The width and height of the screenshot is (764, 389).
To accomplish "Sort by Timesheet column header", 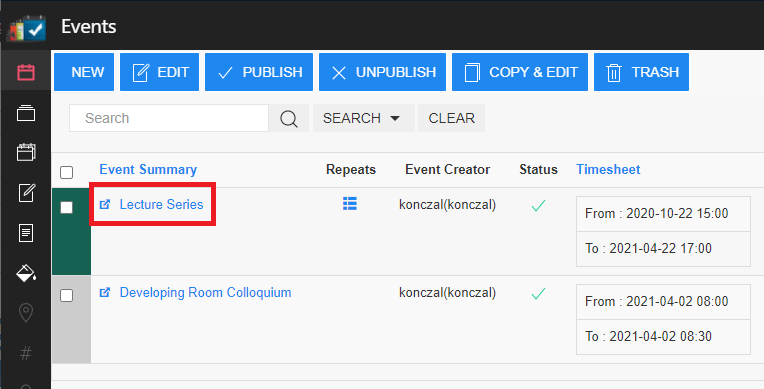I will pos(608,169).
